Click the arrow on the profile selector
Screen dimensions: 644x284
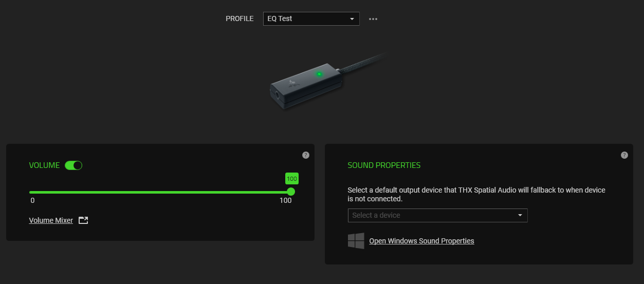click(352, 19)
